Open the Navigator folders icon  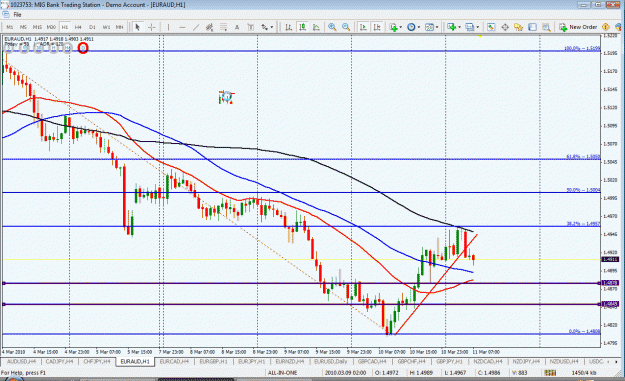pos(518,27)
